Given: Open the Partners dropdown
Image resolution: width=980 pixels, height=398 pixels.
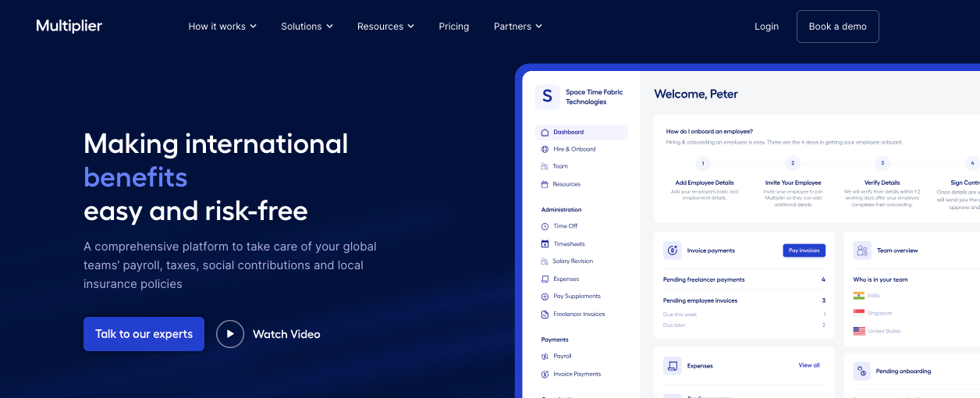Looking at the screenshot, I should click(518, 27).
